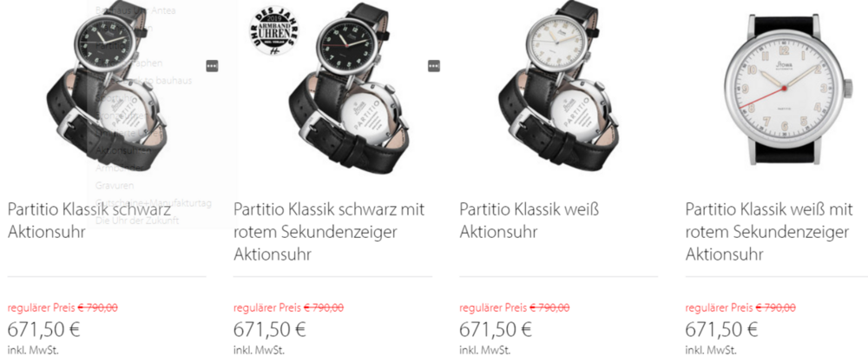Screen dimensions: 868x357
Task: Click the 671,50 € price under black Partitio
Action: [x=43, y=329]
